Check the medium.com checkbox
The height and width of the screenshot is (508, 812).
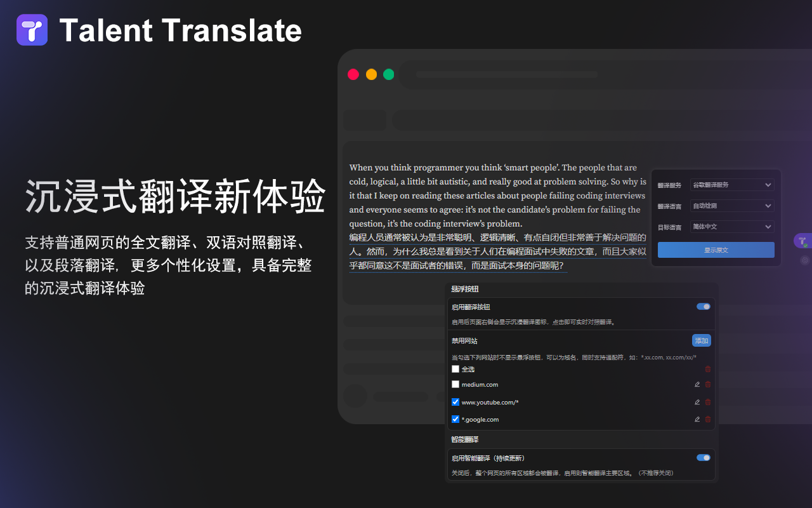[455, 384]
